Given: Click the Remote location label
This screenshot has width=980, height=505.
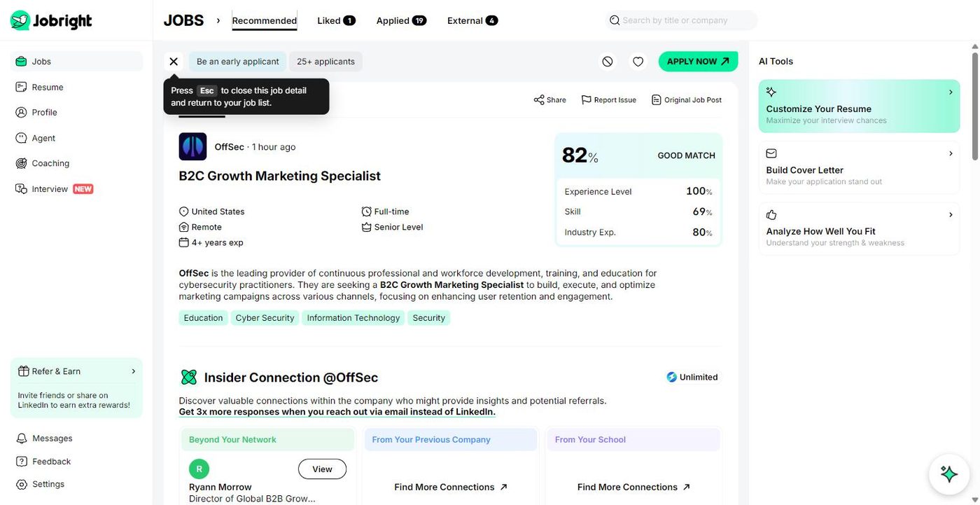Looking at the screenshot, I should [x=201, y=227].
